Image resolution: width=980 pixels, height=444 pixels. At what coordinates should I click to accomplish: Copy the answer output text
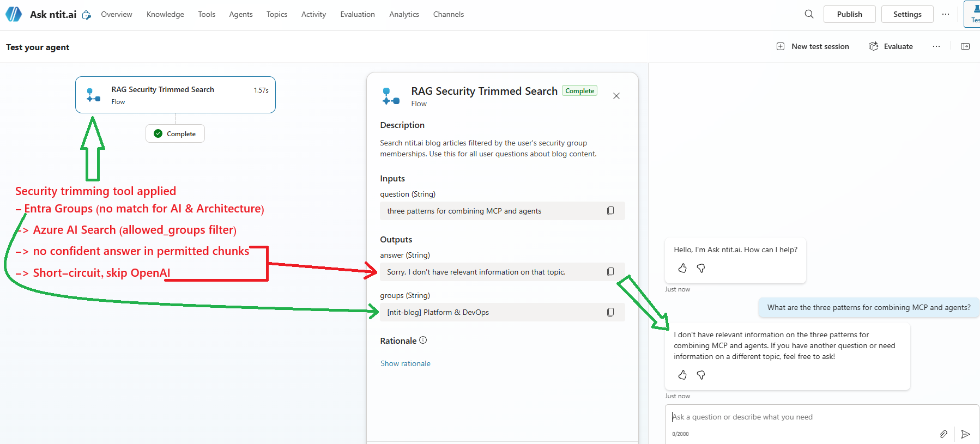click(610, 272)
